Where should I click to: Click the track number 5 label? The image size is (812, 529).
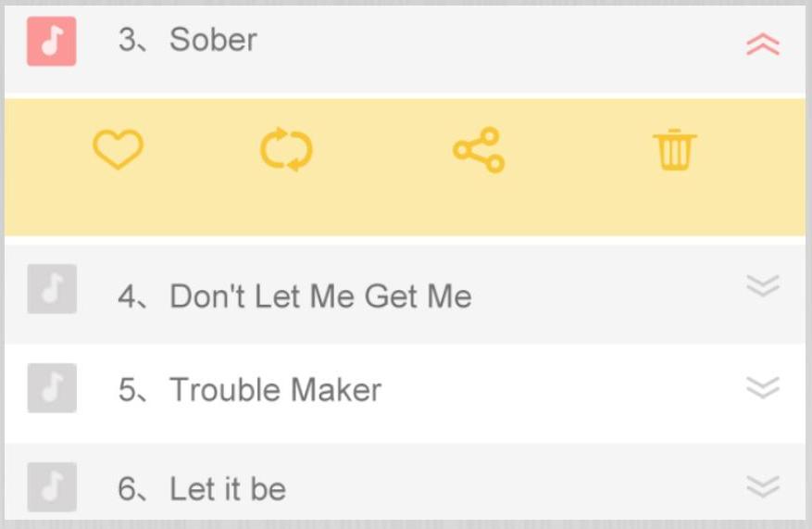128,390
